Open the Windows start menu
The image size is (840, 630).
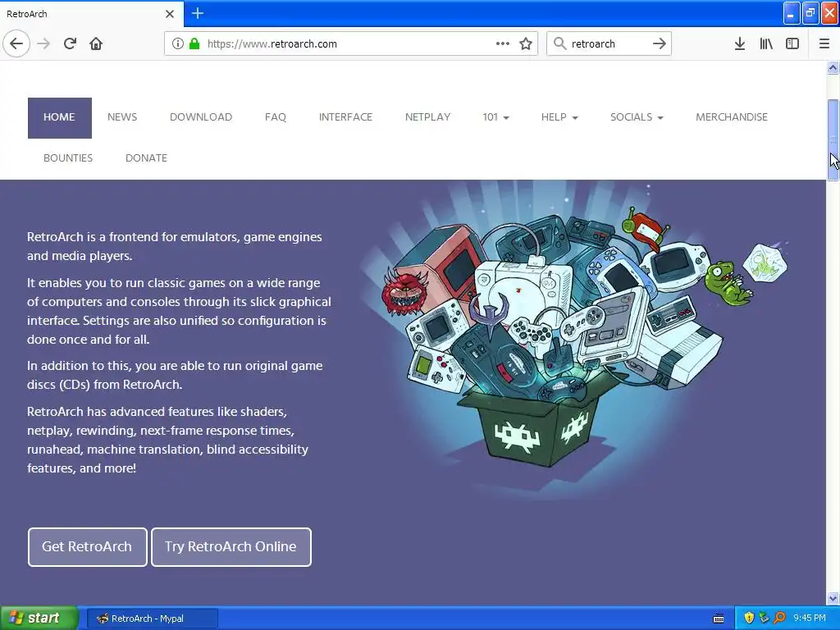tap(39, 618)
